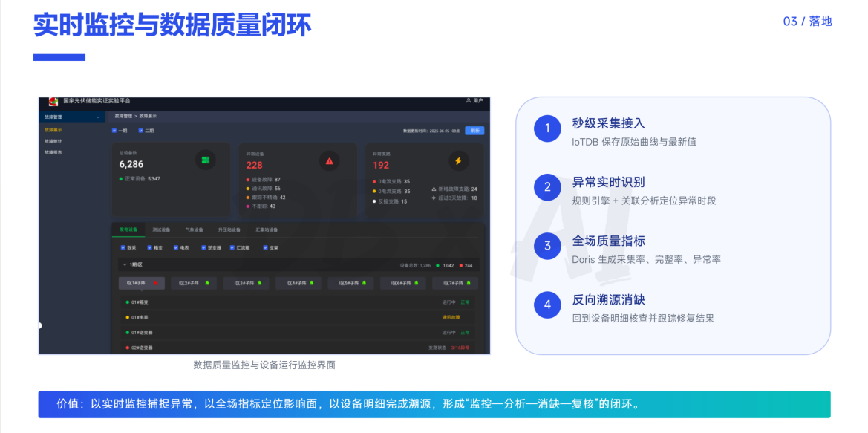
Task: Open the 用户 user profile icon
Action: point(469,101)
